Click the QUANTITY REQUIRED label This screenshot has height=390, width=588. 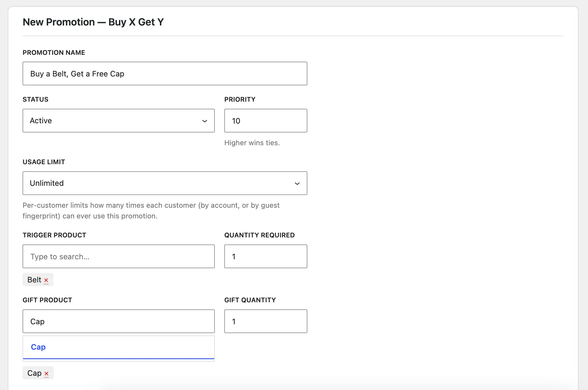pos(259,235)
